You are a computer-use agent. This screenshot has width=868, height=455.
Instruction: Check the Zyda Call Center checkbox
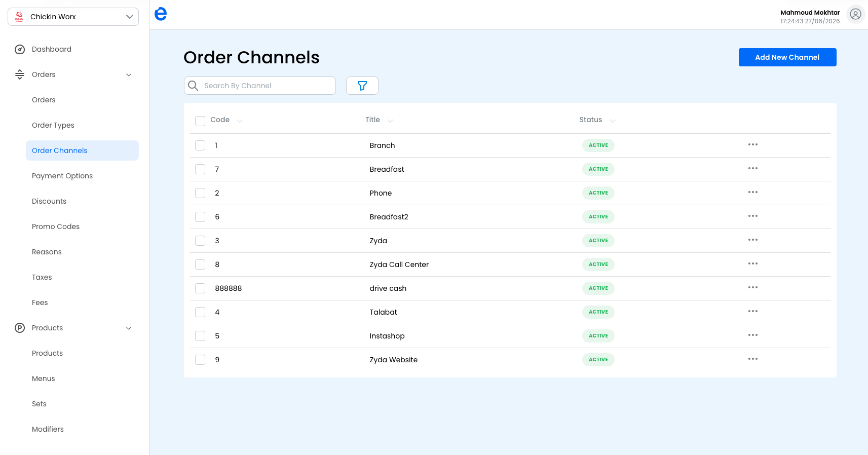[200, 264]
